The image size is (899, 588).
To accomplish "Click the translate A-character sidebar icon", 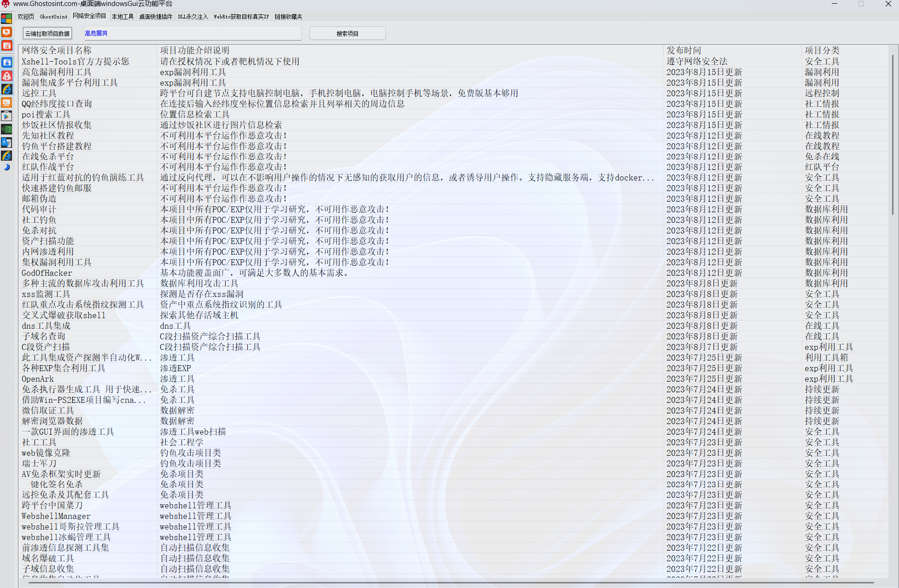I will click(6, 143).
